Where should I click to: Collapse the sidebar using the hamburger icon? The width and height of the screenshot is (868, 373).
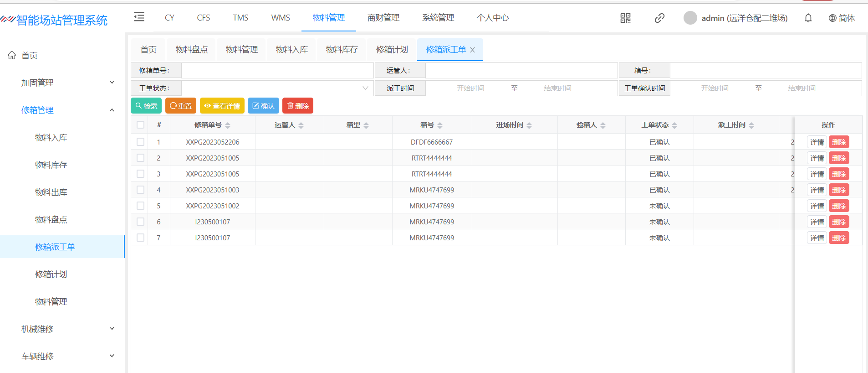click(x=139, y=17)
